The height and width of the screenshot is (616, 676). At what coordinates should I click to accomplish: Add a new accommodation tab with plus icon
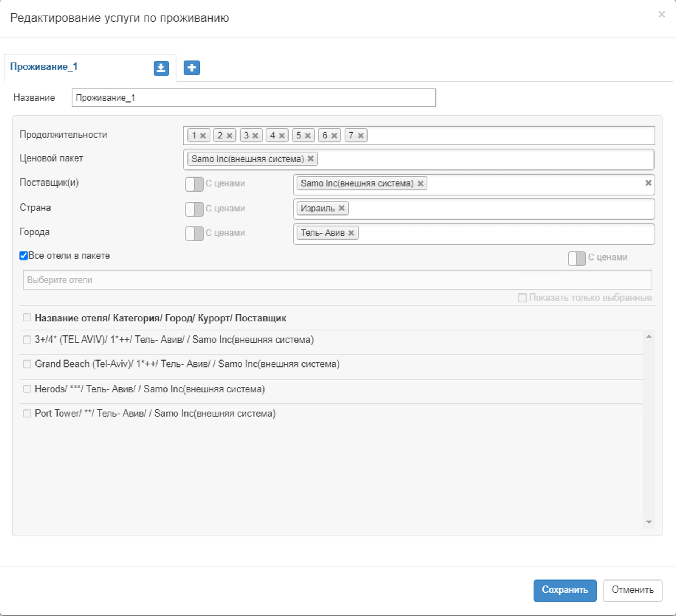pos(192,68)
